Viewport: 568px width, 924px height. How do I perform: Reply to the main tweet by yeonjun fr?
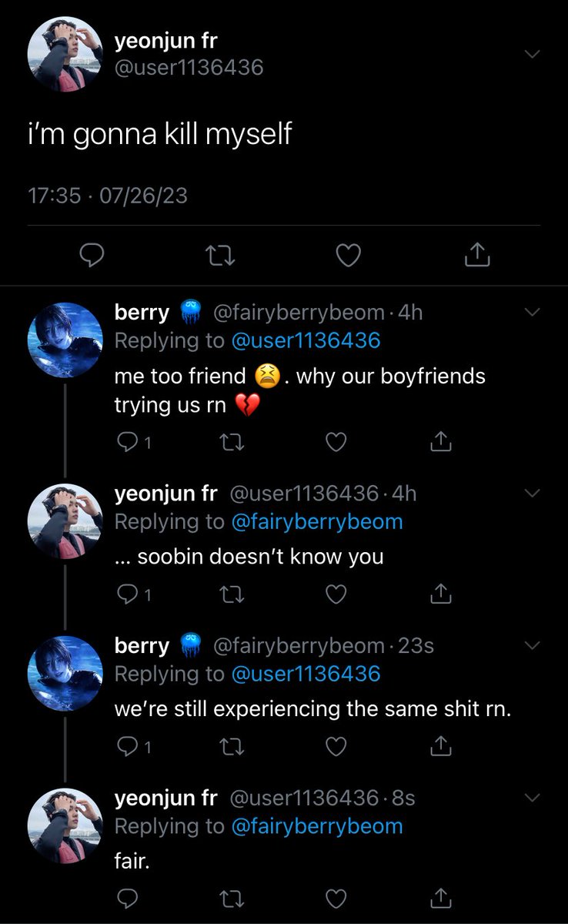click(92, 254)
